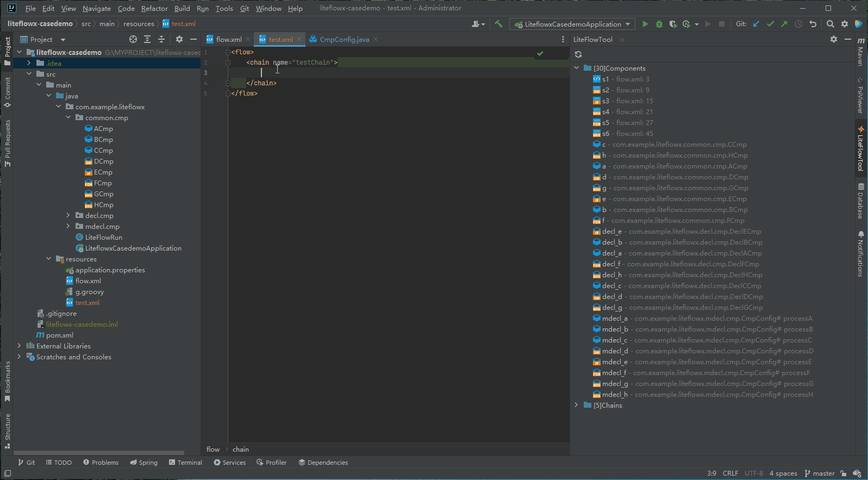Open pom.xml in project tree
868x480 pixels.
[x=59, y=335]
